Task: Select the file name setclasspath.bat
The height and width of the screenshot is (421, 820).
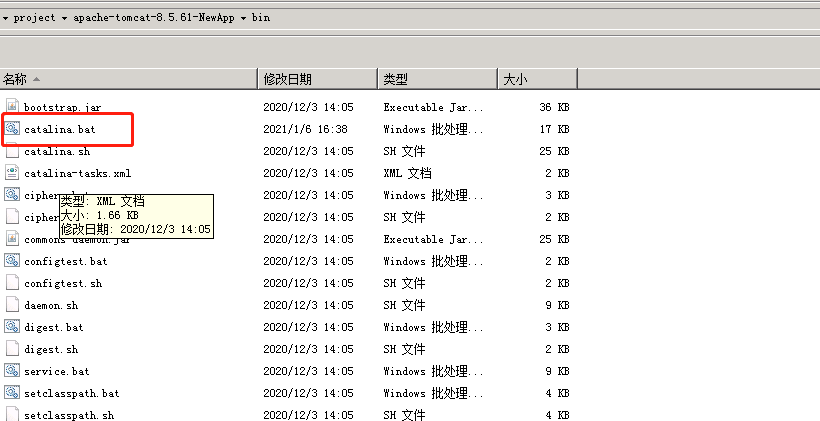Action: [72, 393]
